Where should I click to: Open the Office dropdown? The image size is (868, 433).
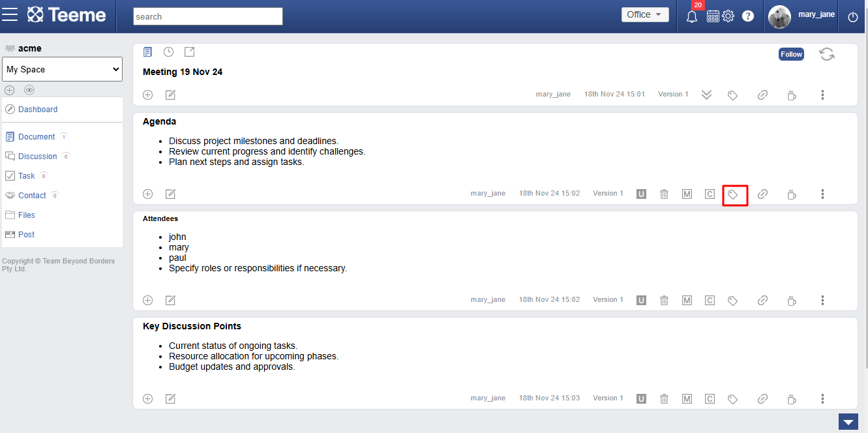click(x=645, y=14)
